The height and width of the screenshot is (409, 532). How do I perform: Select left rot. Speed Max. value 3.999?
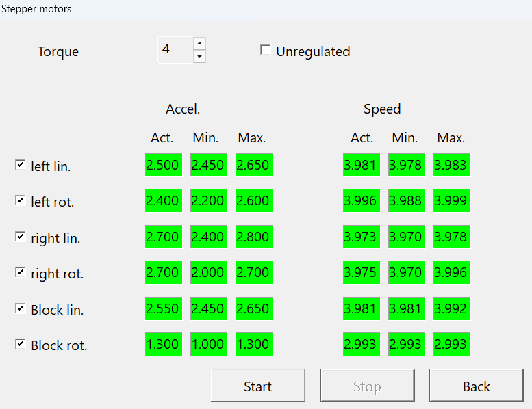pos(452,200)
